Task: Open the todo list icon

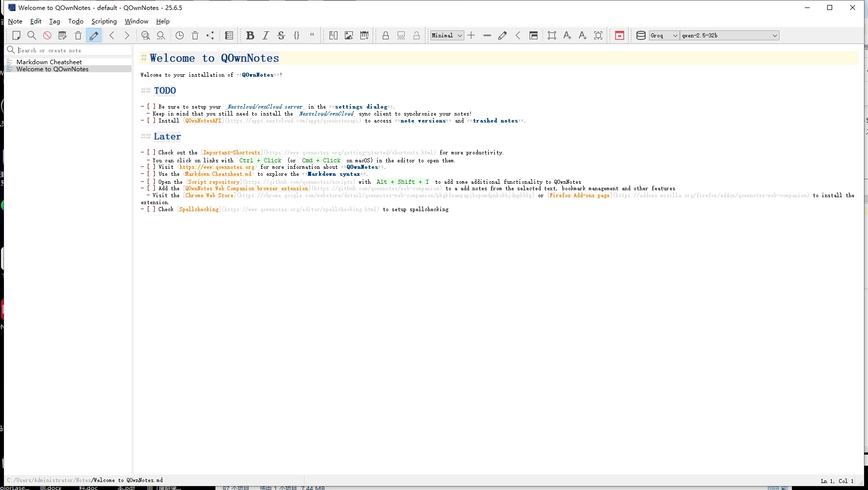Action: pos(229,35)
